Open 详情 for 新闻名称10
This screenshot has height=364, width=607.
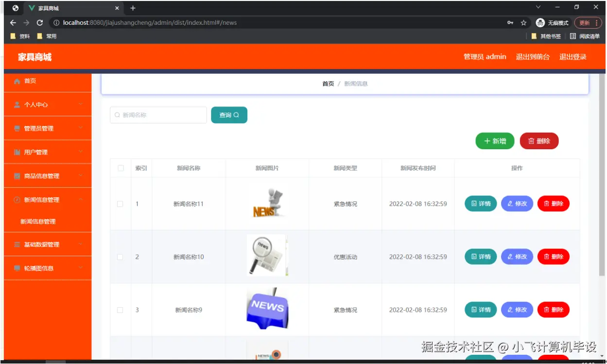(481, 257)
